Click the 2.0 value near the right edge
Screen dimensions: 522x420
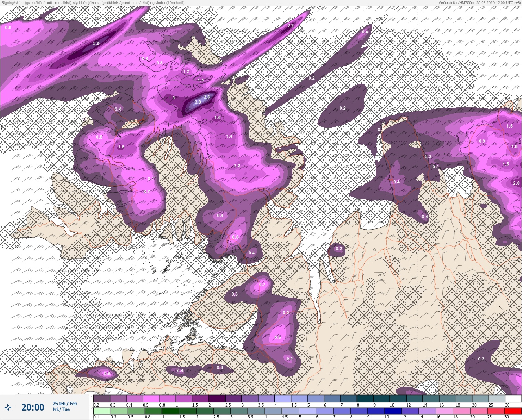(516, 183)
